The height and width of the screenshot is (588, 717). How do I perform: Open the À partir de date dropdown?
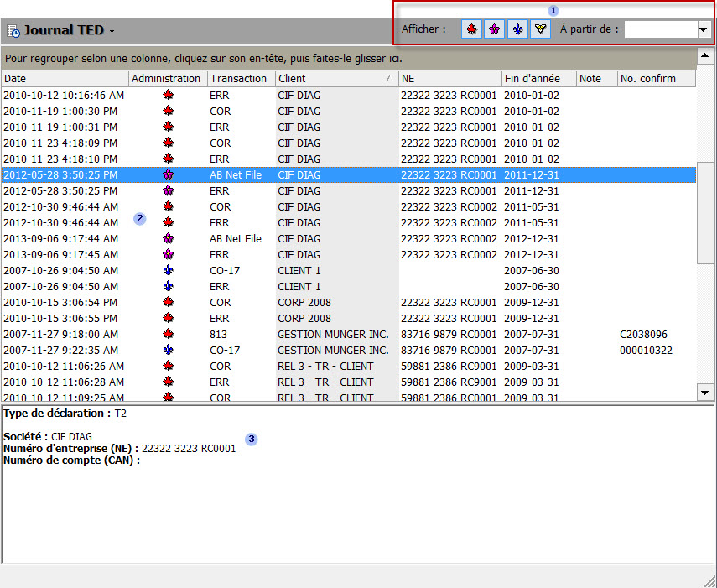pos(704,29)
